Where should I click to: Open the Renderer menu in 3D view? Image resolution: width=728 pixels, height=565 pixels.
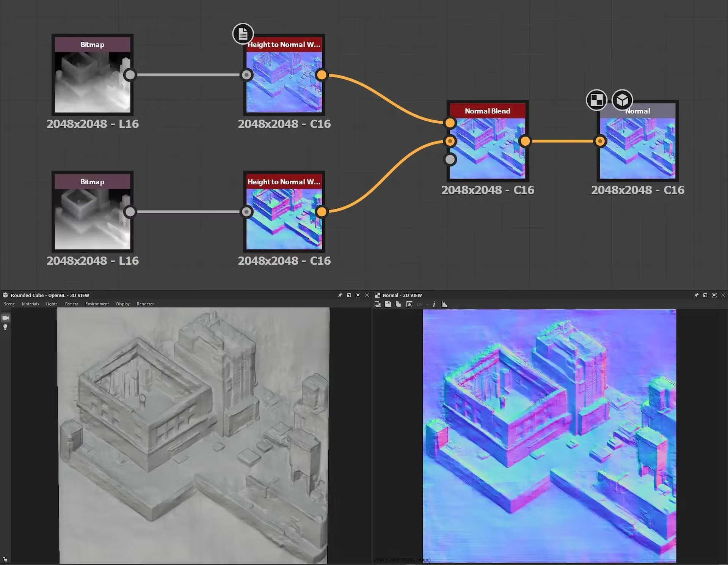click(x=145, y=304)
